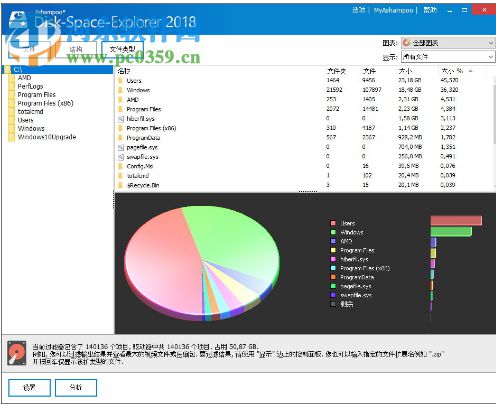Click folder icon of $Recycle.Bin row

(x=121, y=185)
